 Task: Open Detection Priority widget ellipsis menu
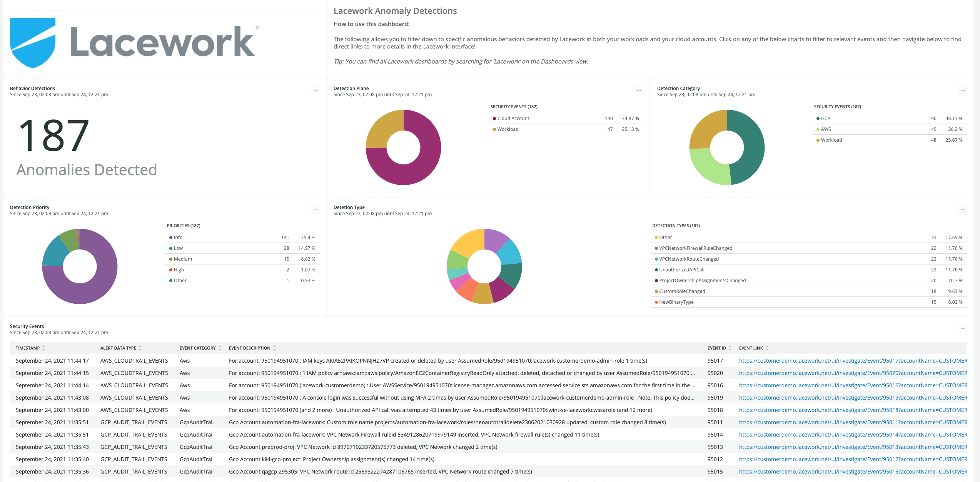point(315,209)
